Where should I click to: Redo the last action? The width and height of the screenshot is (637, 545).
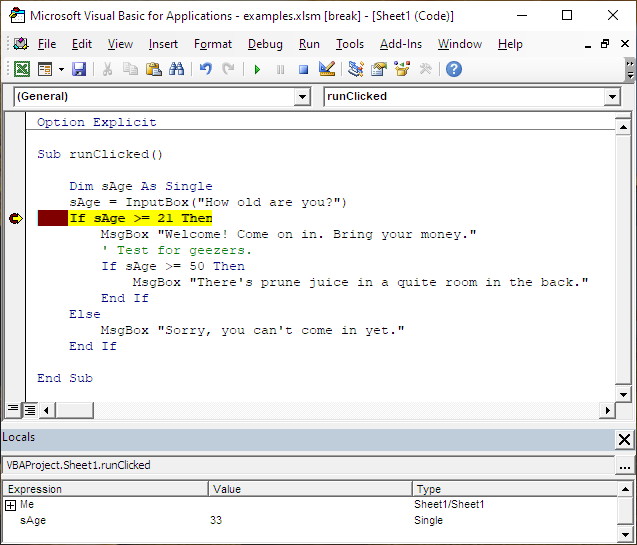point(228,69)
